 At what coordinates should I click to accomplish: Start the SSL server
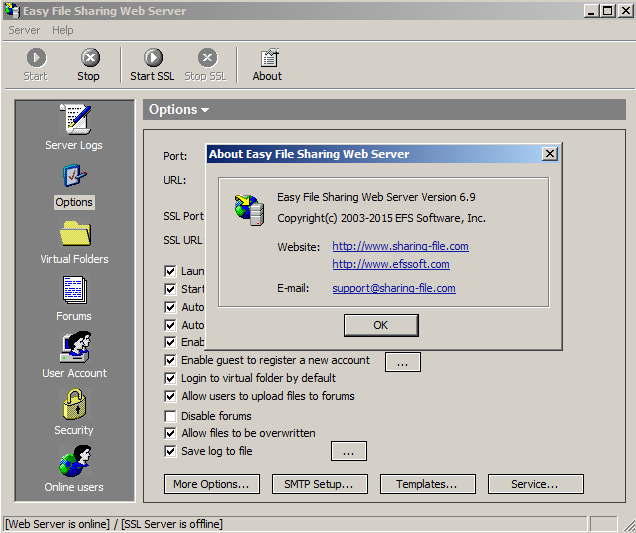[152, 65]
